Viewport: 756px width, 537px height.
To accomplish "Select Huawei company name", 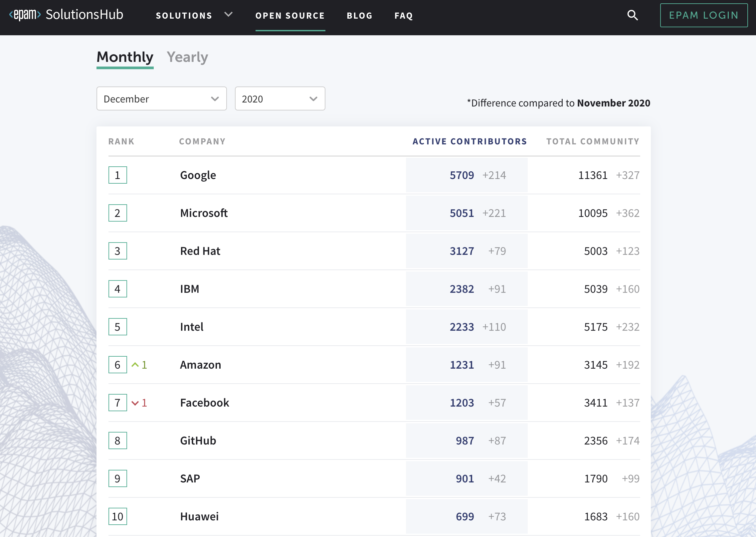I will coord(199,516).
